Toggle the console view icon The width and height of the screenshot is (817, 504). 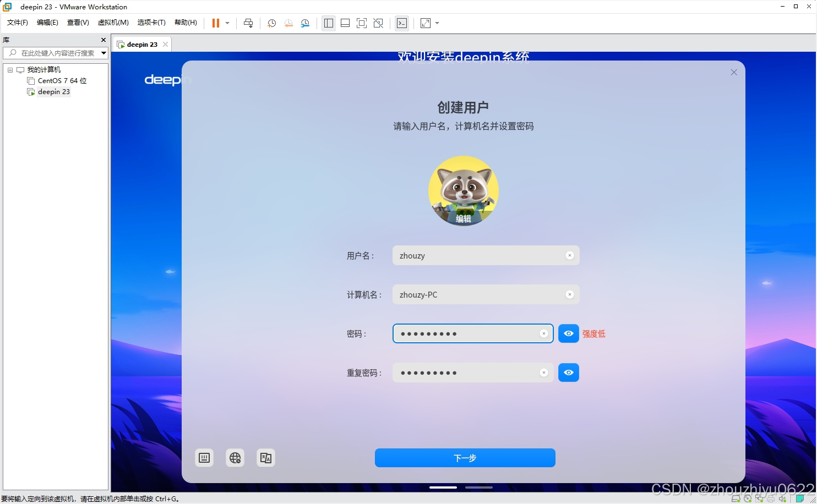[x=402, y=23]
